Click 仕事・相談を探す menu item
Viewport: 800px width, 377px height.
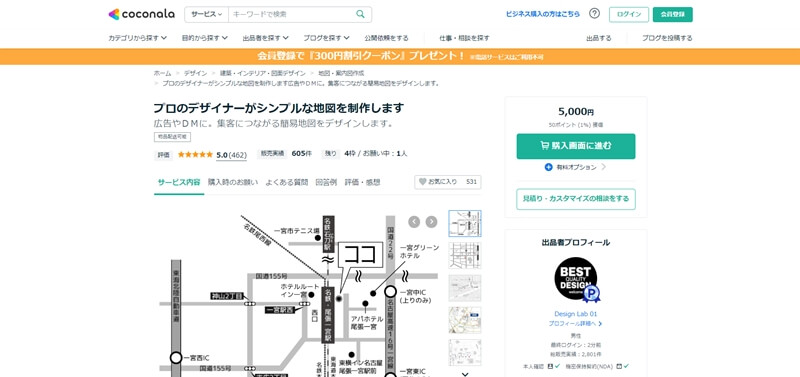click(464, 38)
